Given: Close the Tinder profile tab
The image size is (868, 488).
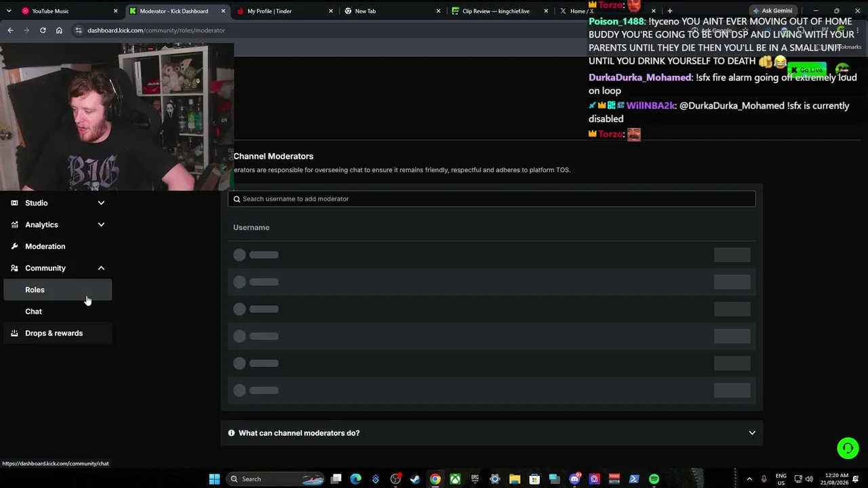Looking at the screenshot, I should point(331,11).
